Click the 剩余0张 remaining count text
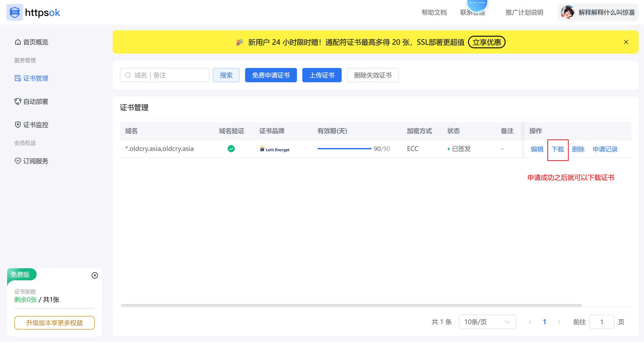The image size is (644, 342). (25, 300)
